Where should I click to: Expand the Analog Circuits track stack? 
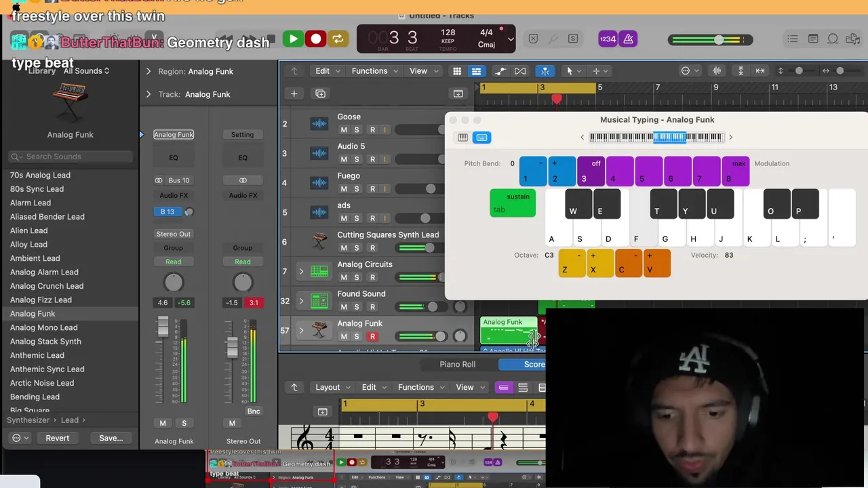click(302, 272)
